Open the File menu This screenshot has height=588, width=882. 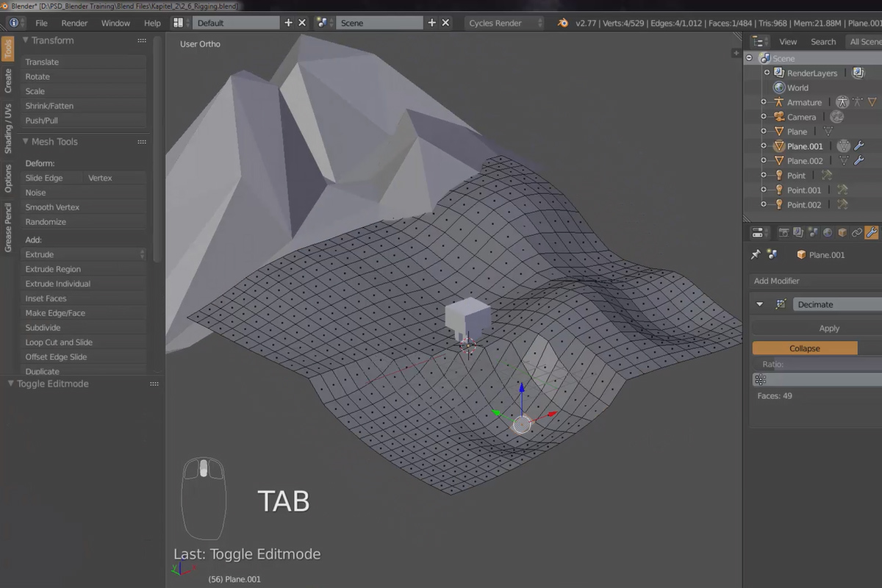41,23
